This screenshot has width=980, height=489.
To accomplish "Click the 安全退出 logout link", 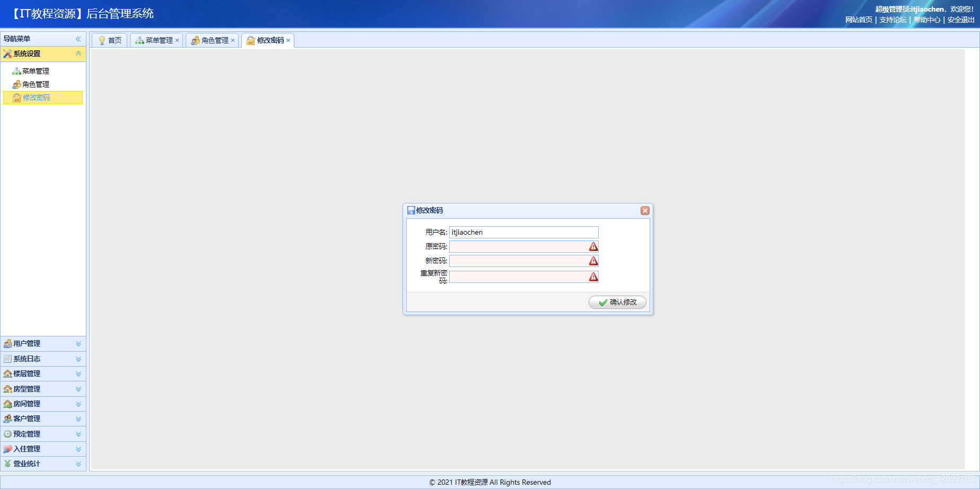I will pyautogui.click(x=961, y=20).
